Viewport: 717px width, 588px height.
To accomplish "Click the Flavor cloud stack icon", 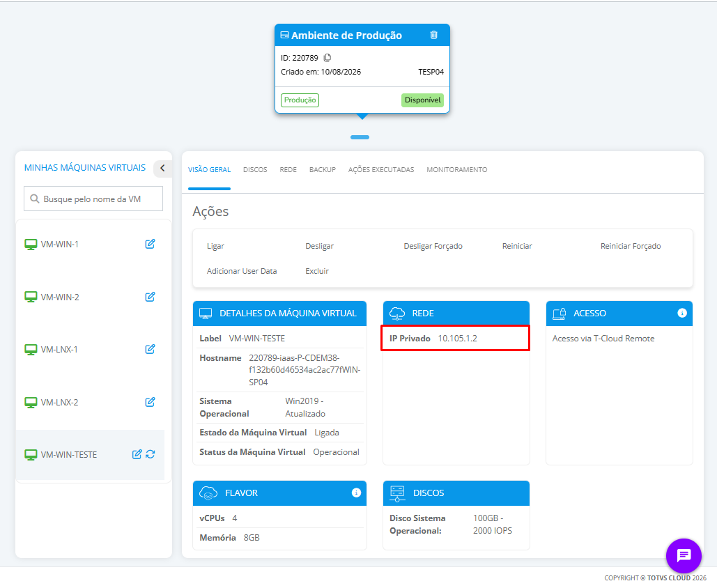I will pos(208,493).
